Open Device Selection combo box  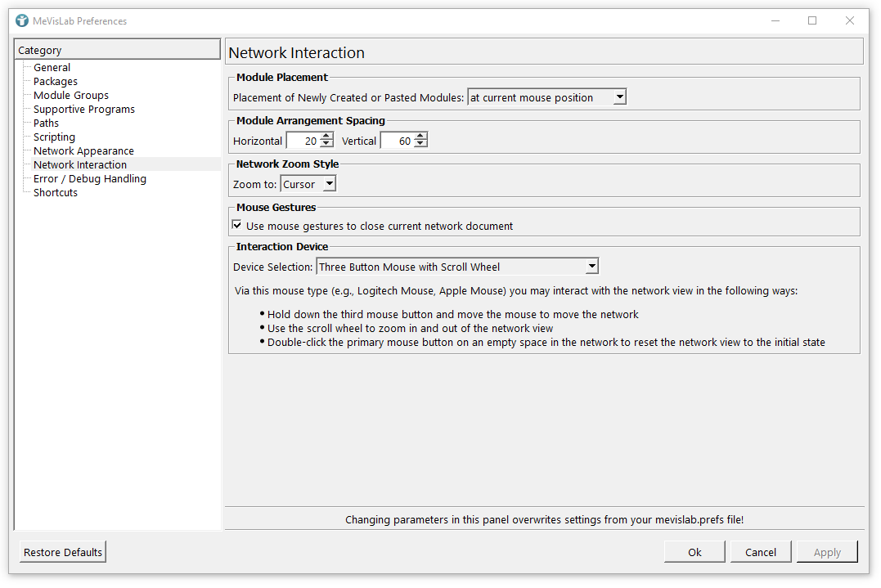coord(591,267)
